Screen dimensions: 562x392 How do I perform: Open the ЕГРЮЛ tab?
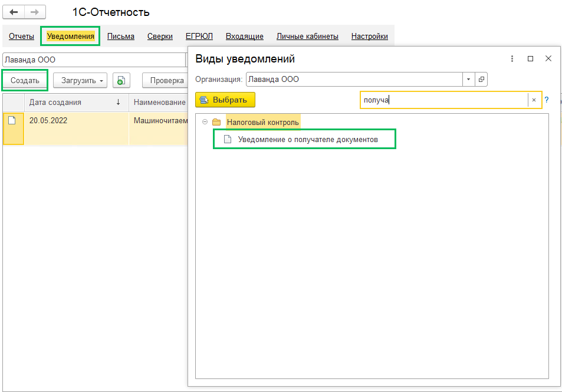[x=199, y=36]
